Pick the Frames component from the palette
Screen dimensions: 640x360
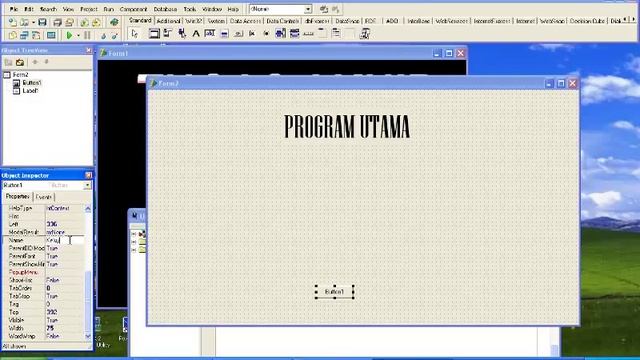[x=154, y=34]
